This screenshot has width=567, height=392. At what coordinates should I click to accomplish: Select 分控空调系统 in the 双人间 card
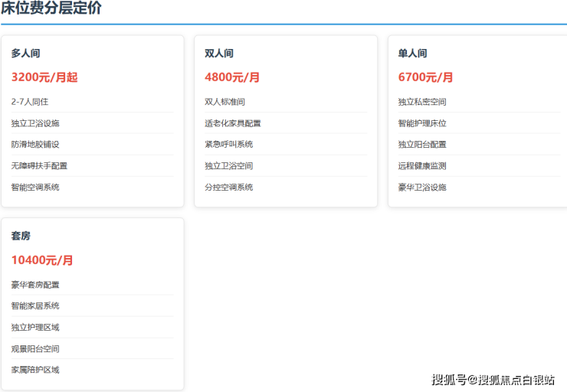pos(228,187)
